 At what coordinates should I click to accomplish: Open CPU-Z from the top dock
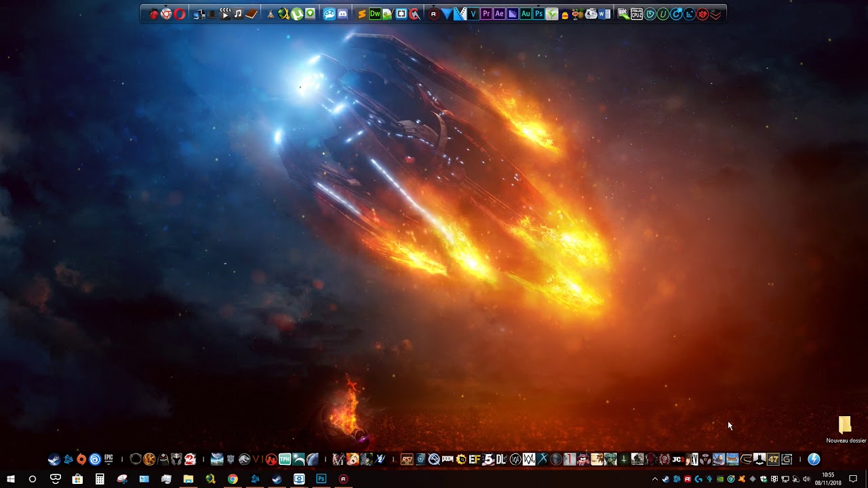click(x=637, y=14)
